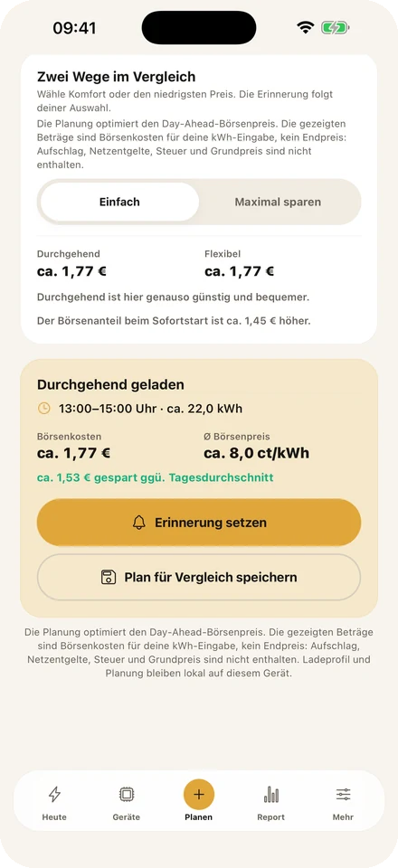Select the Einfach segment option
This screenshot has height=868, width=398.
[x=119, y=202]
